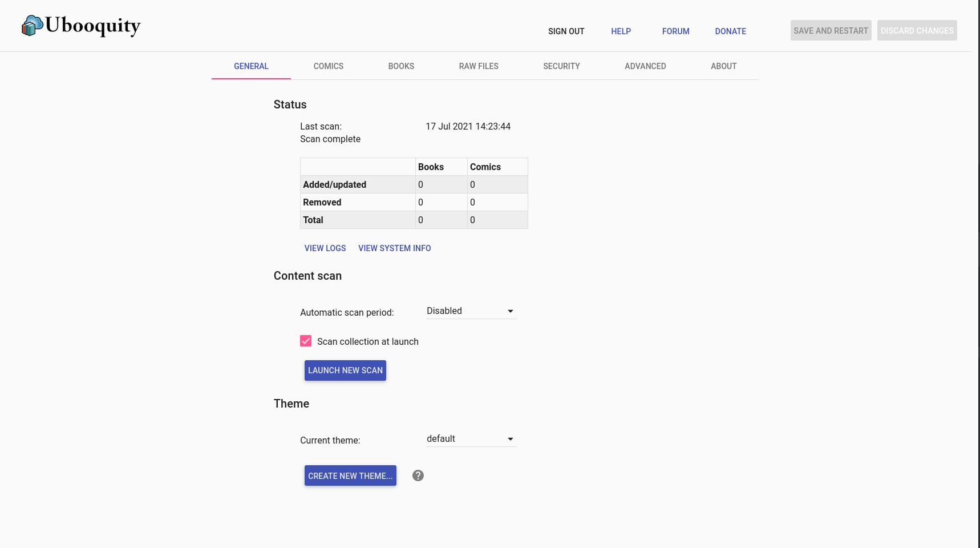The image size is (980, 548).
Task: Toggle Scan collection at launch checkbox
Action: click(306, 341)
